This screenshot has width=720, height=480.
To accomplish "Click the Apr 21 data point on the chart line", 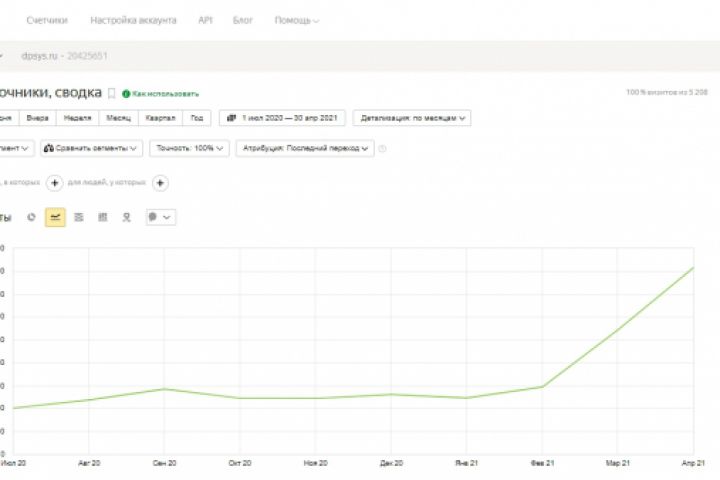I will [693, 267].
